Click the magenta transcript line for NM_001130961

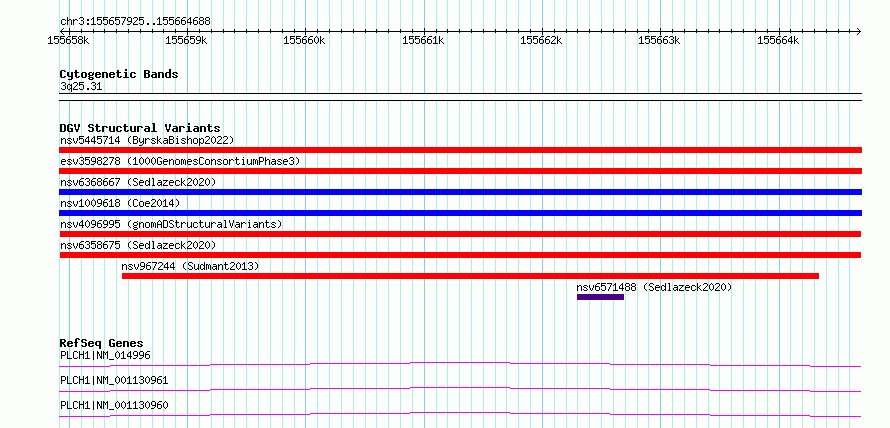click(x=460, y=389)
